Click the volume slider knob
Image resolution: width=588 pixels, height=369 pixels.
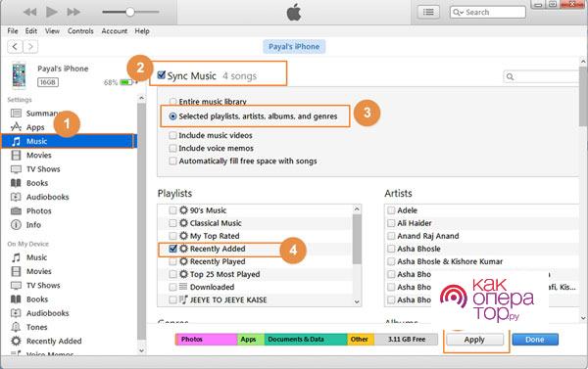(129, 12)
